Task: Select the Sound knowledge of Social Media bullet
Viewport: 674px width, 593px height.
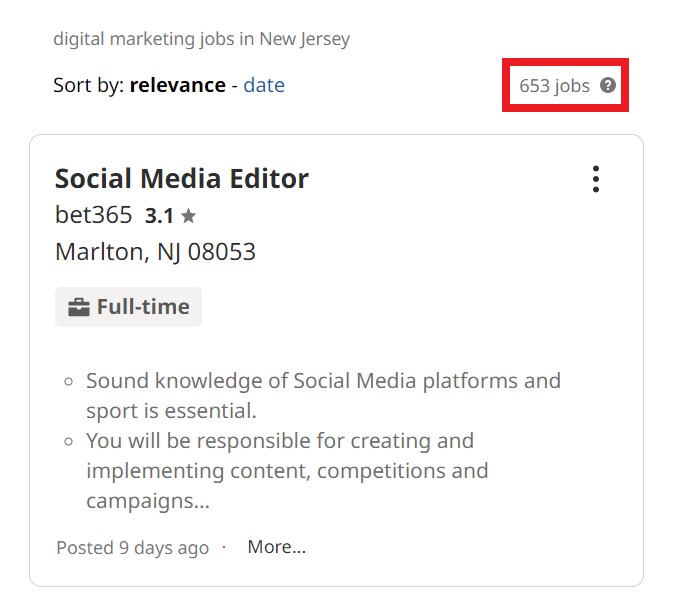Action: pos(323,395)
